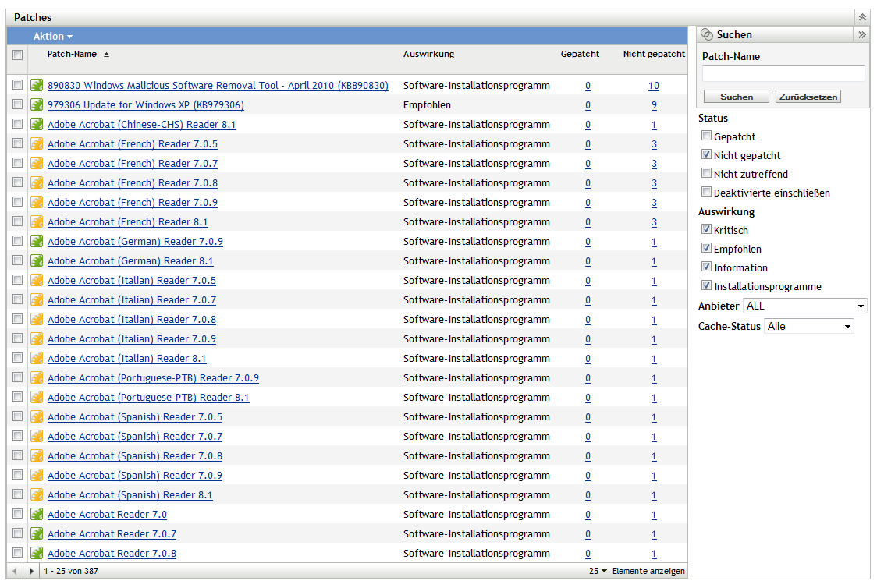Click the icon next to Adobe Acrobat (French) Reader 7.0.9

(37, 202)
